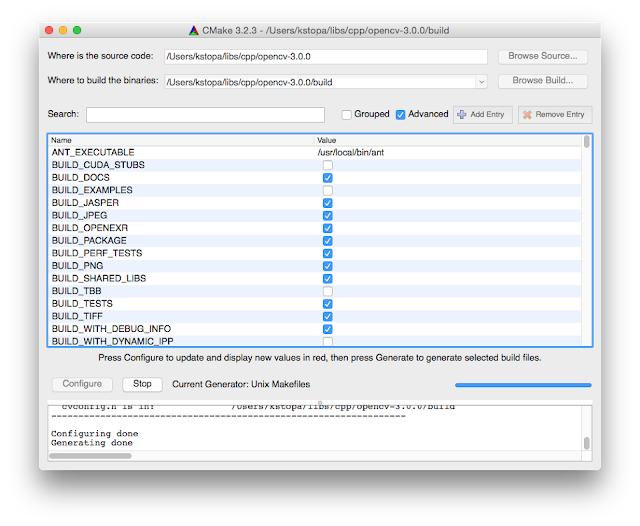This screenshot has width=640, height=526.
Task: Toggle BUILD_TIFF checkbox
Action: point(328,317)
